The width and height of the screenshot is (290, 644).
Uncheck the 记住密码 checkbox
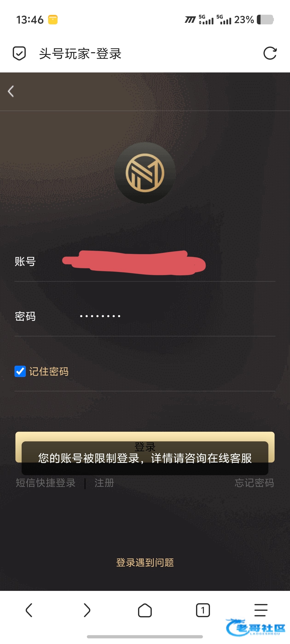pyautogui.click(x=20, y=371)
